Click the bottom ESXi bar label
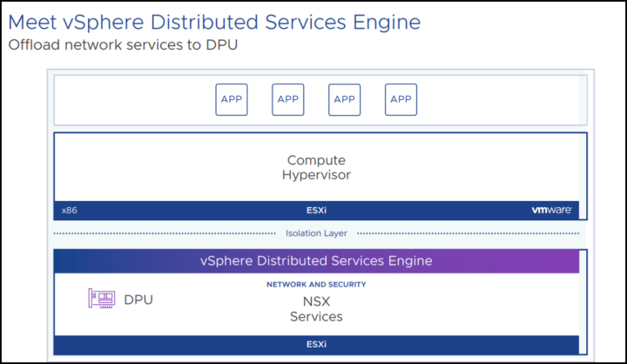627x364 pixels. pyautogui.click(x=316, y=344)
